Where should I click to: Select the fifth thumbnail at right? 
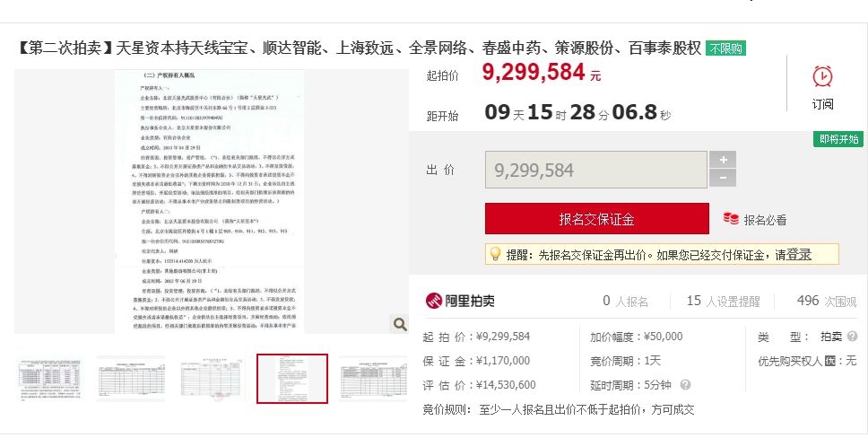tap(373, 379)
